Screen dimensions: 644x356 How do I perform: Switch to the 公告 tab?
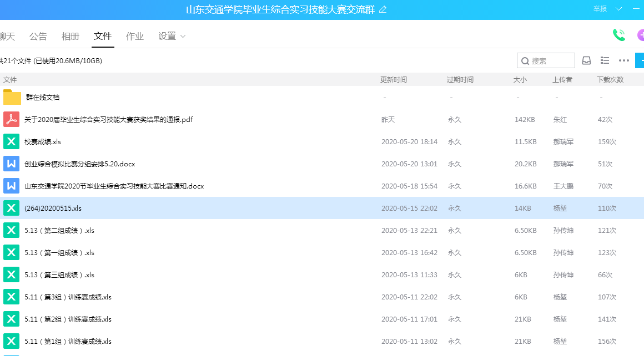(x=38, y=37)
